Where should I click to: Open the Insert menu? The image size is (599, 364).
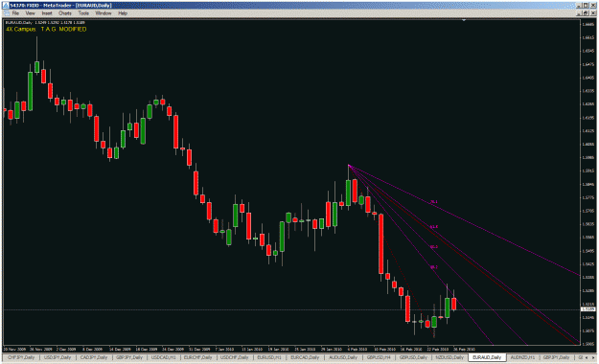(x=47, y=13)
